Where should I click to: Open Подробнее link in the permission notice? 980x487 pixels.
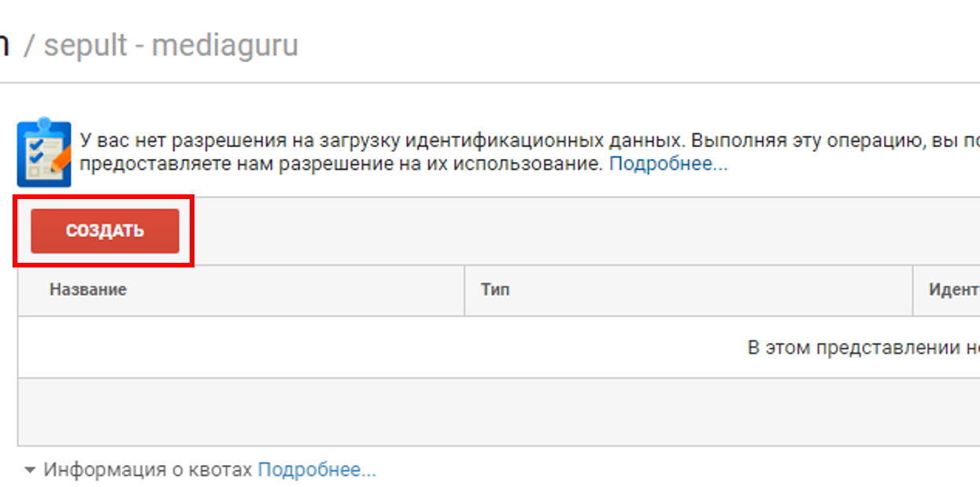(x=668, y=164)
